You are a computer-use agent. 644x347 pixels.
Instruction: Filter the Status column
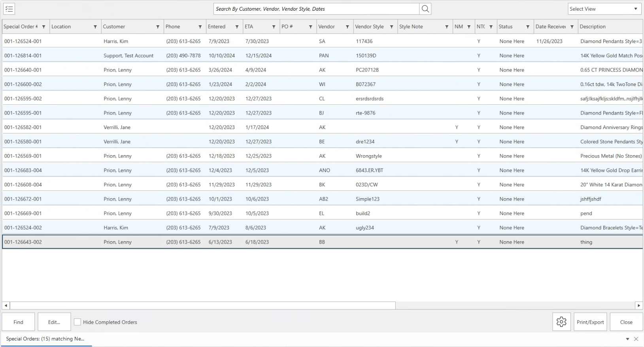tap(528, 27)
